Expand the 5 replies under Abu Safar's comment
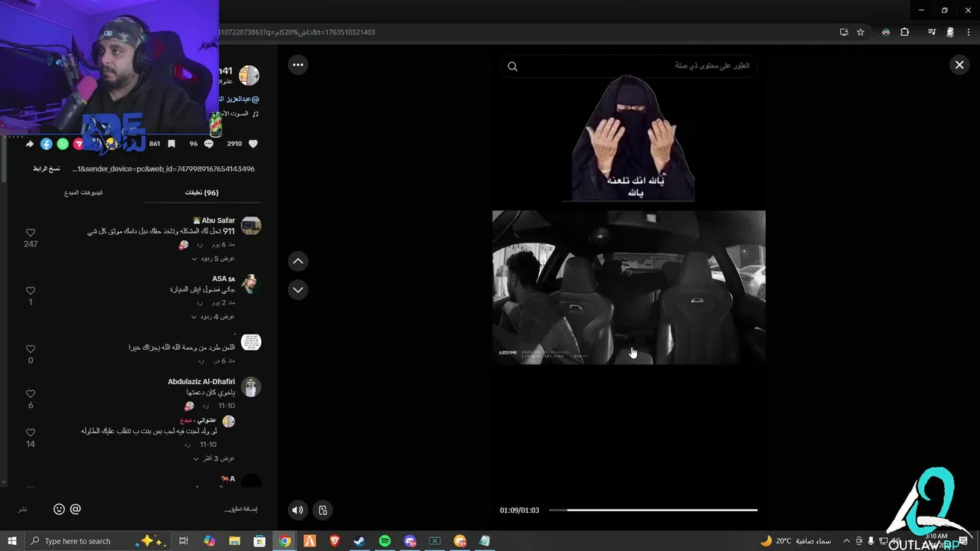 (x=214, y=259)
